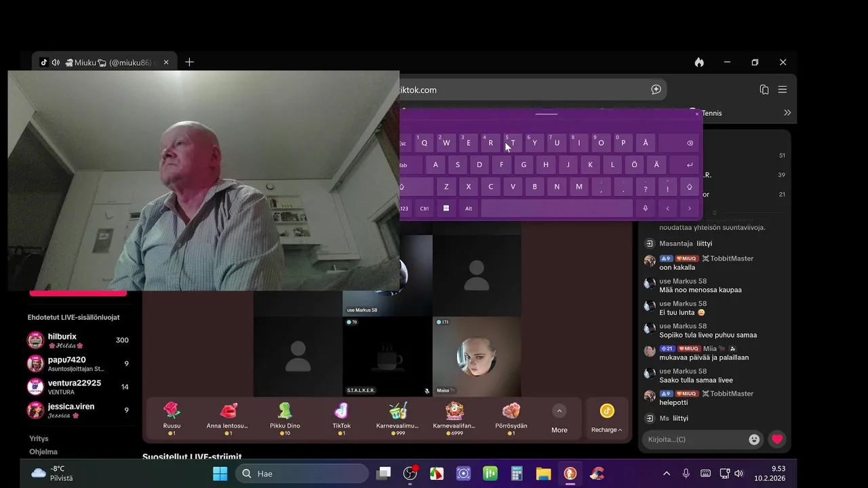Image resolution: width=868 pixels, height=488 pixels.
Task: Click the heart like button in chat
Action: 777,439
